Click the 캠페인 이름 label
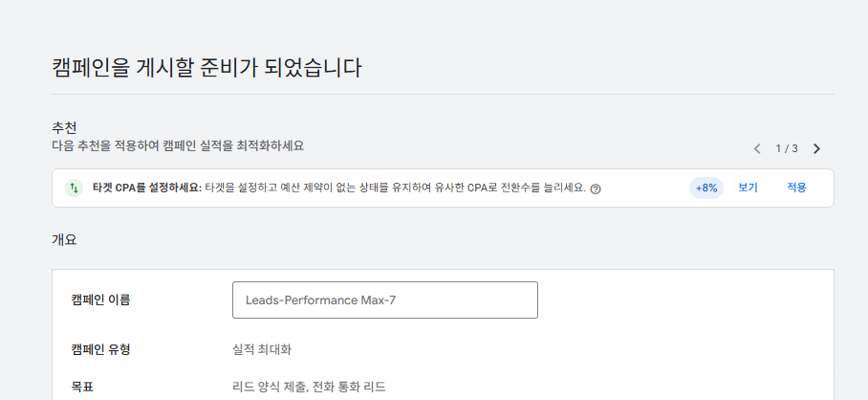Screen dimensions: 868x400 101,300
